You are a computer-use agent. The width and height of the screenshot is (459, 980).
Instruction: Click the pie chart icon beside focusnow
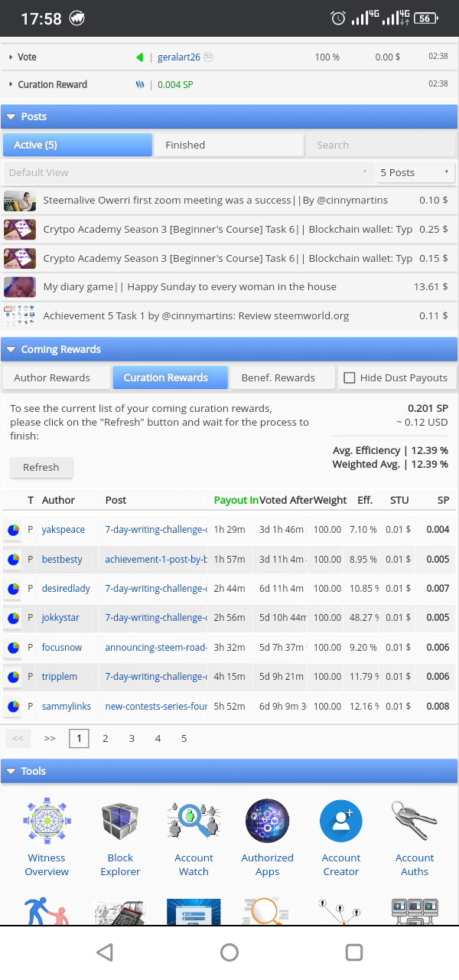[x=13, y=648]
